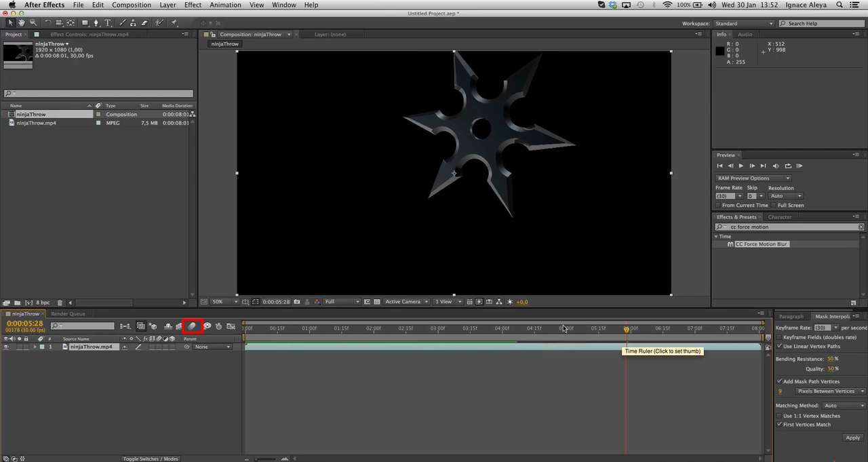Open the Workspace Standard dropdown
This screenshot has height=462, width=868.
click(x=743, y=24)
